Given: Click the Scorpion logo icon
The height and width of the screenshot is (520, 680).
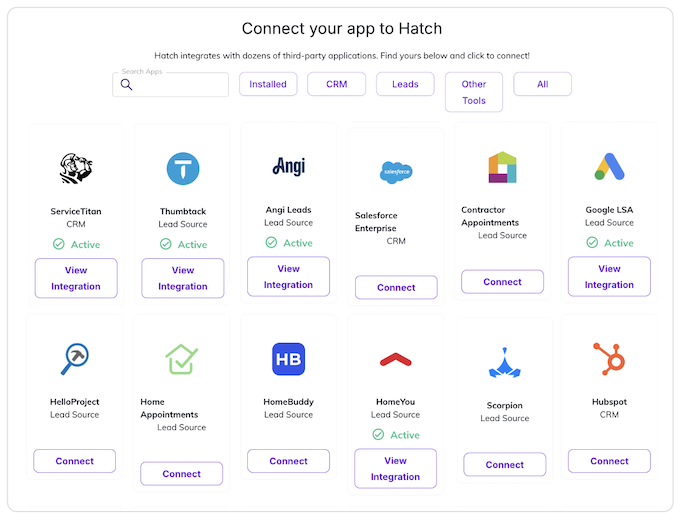Looking at the screenshot, I should (x=504, y=363).
